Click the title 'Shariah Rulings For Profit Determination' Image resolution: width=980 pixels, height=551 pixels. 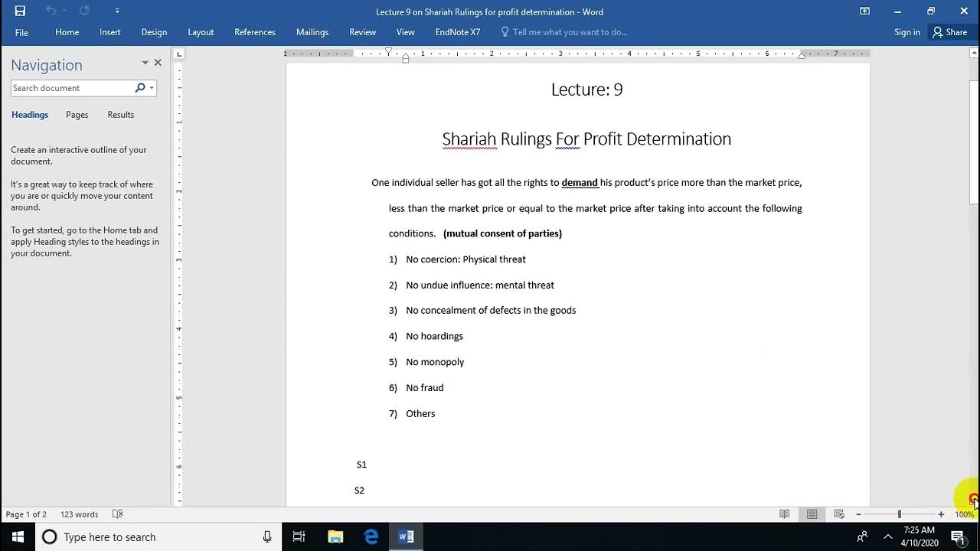click(x=586, y=139)
